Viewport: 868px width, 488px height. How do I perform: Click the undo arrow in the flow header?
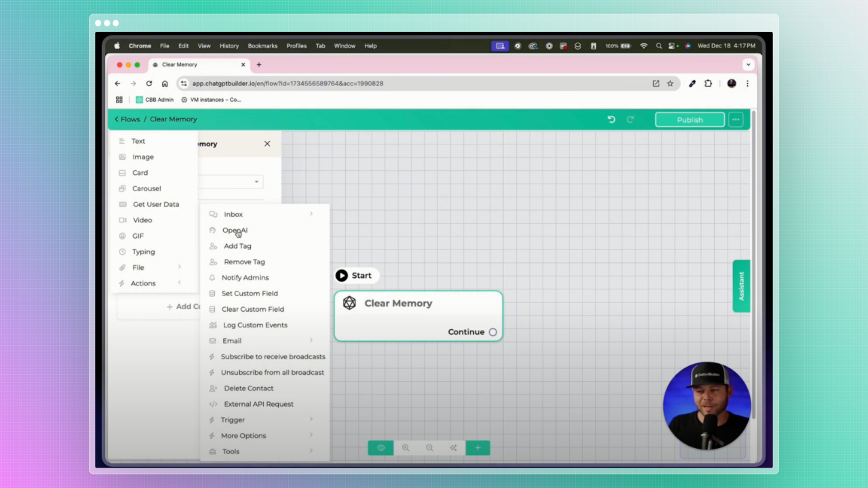611,119
